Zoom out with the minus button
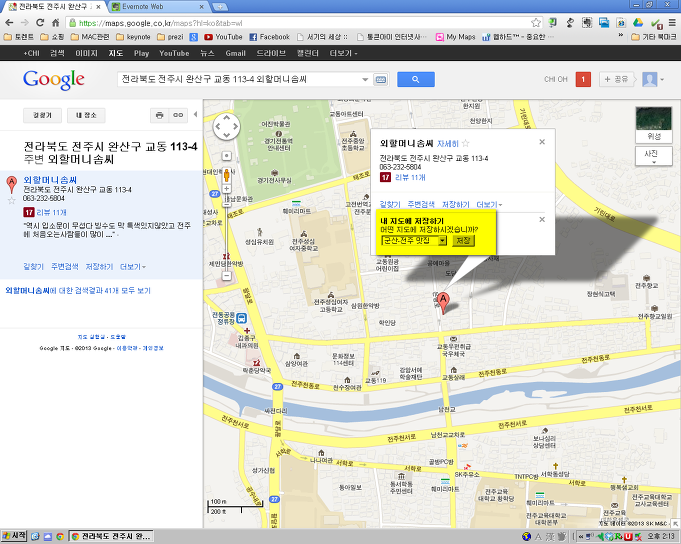 pyautogui.click(x=226, y=276)
